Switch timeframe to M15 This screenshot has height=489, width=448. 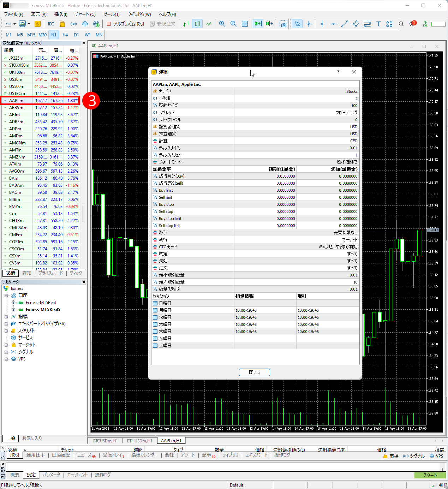pos(31,35)
